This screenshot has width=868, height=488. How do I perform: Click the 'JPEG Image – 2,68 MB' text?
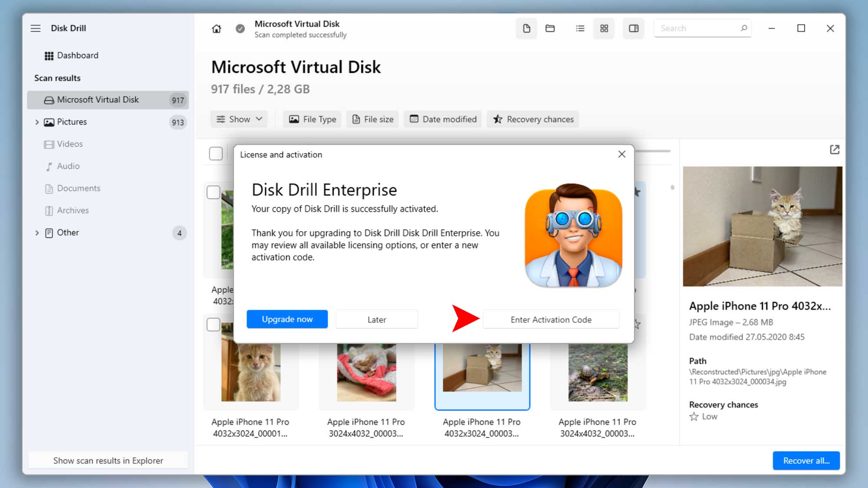click(731, 322)
